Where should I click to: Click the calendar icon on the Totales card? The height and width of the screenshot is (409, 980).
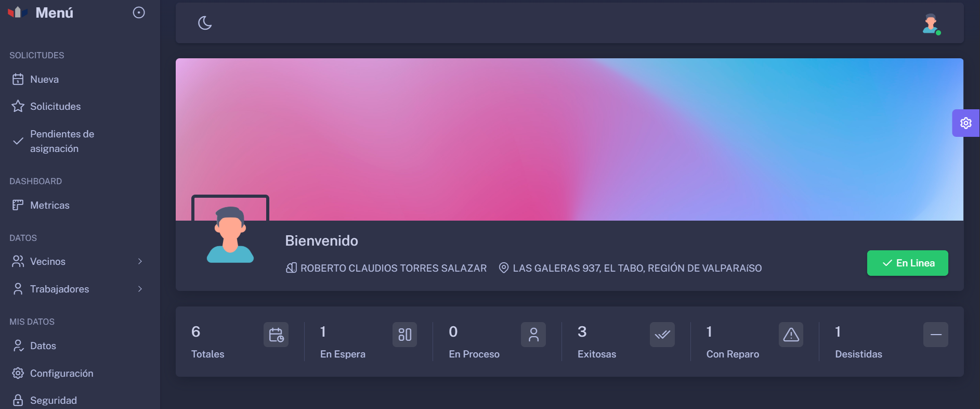click(276, 335)
